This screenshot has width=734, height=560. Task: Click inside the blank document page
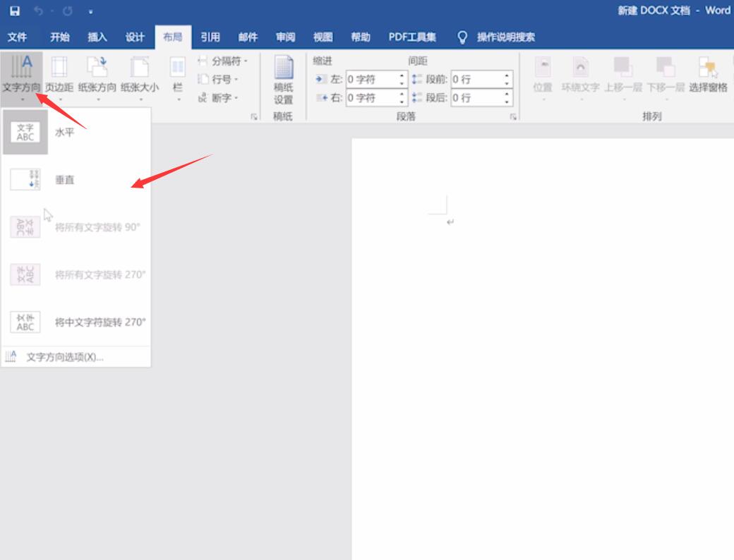[543, 348]
